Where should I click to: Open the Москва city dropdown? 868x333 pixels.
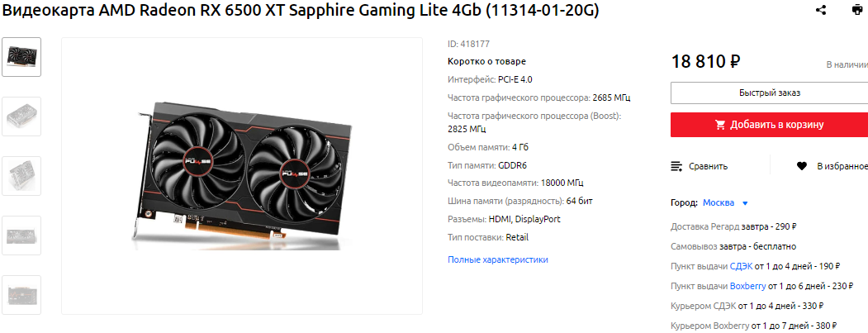coord(719,202)
